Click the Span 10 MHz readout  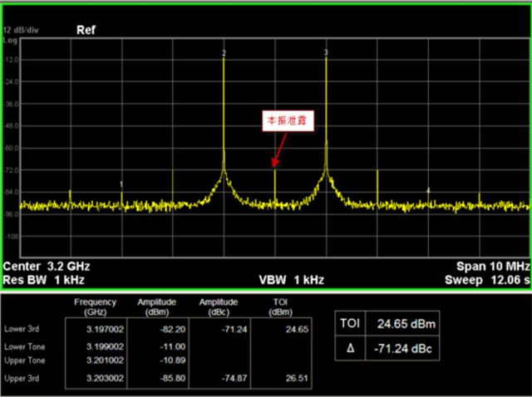(493, 267)
